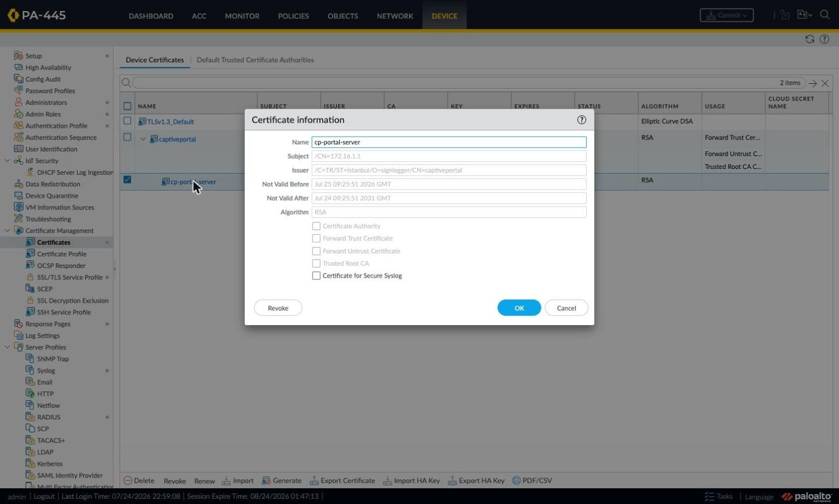Open the search magnifier in top bar

coord(824,15)
